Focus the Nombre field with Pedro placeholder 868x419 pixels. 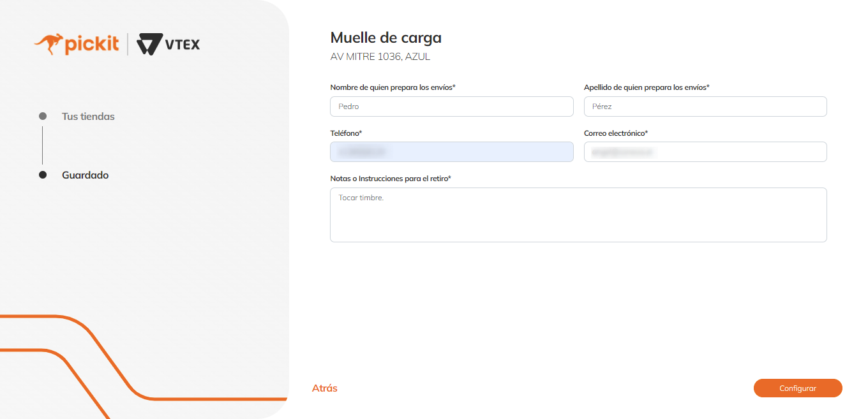coord(451,107)
